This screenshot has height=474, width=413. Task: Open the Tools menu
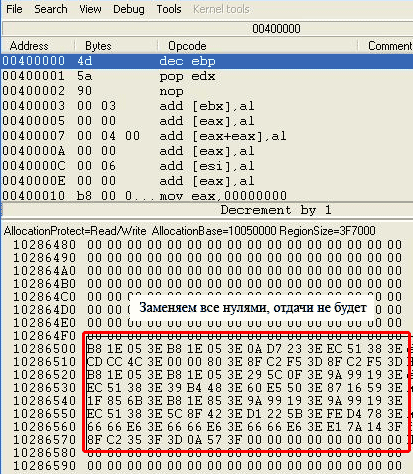[x=169, y=9]
